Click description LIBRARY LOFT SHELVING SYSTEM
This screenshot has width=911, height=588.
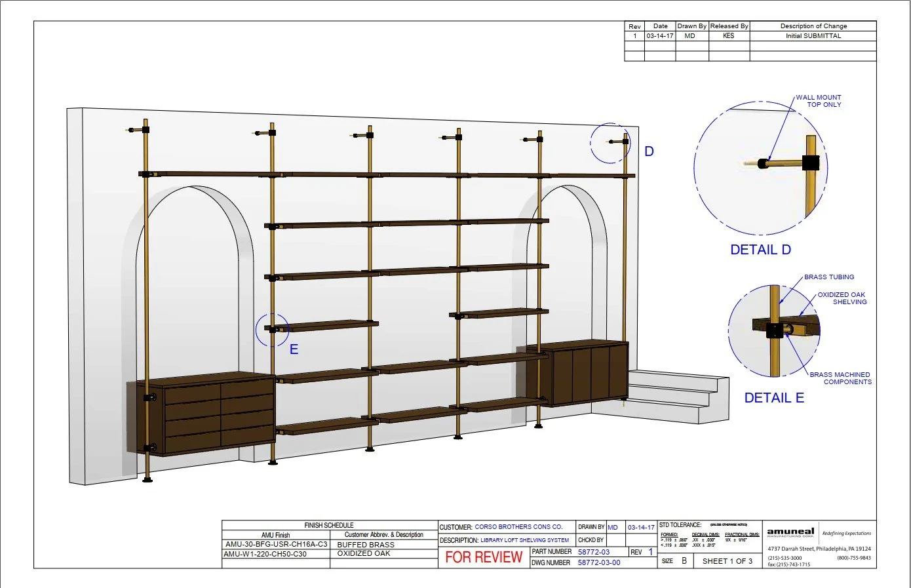pyautogui.click(x=524, y=540)
